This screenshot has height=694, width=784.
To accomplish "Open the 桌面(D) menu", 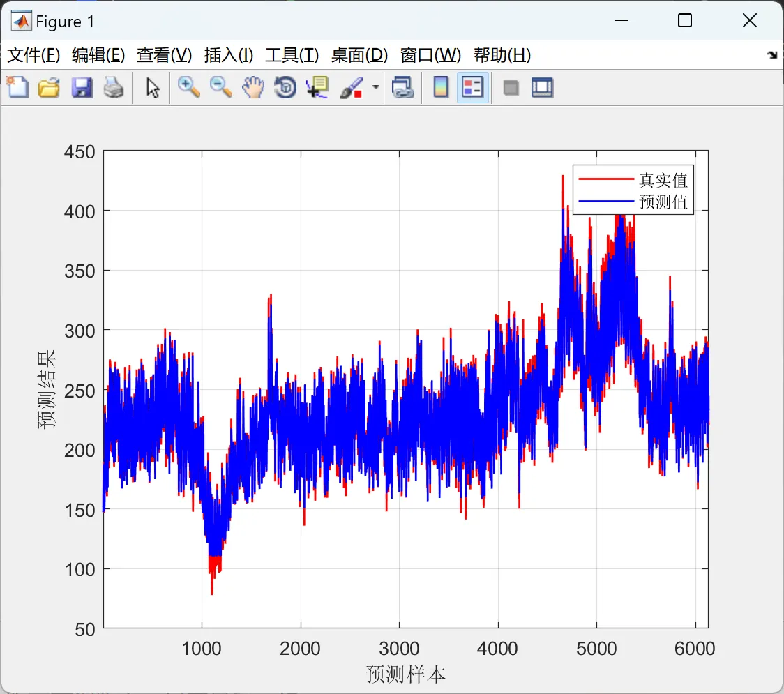I will 359,54.
